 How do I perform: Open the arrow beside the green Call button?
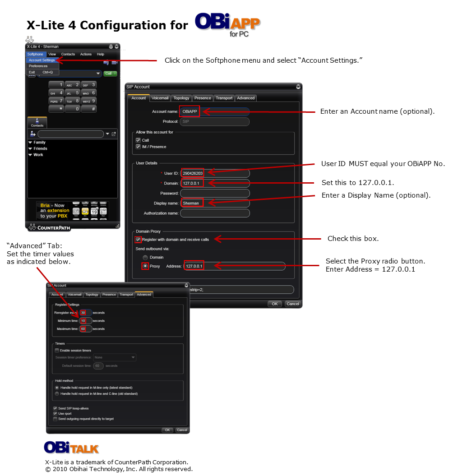[116, 74]
